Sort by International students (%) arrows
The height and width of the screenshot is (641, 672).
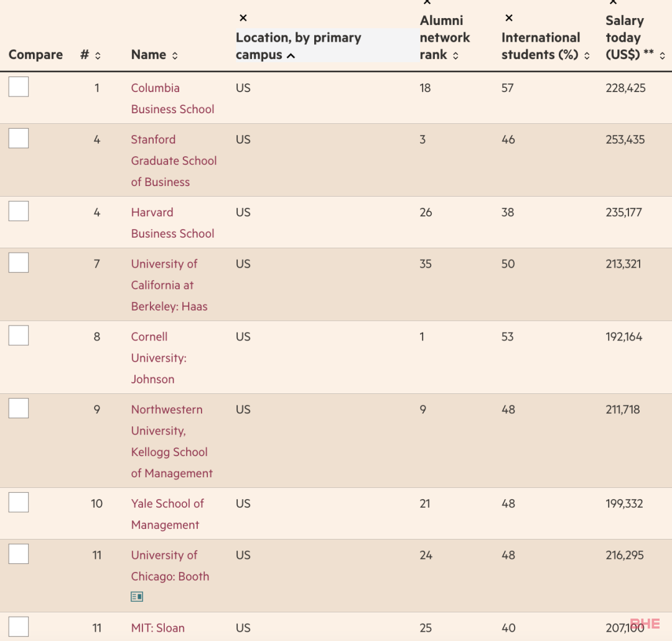587,56
